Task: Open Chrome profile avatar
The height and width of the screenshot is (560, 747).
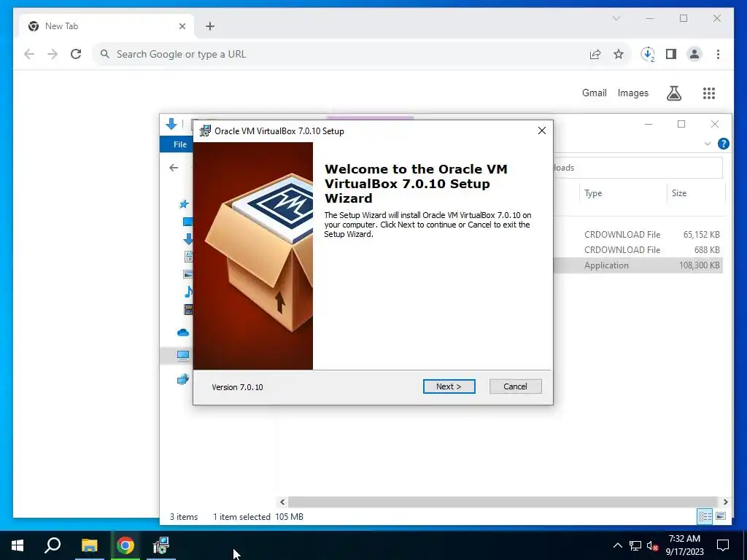Action: 694,54
